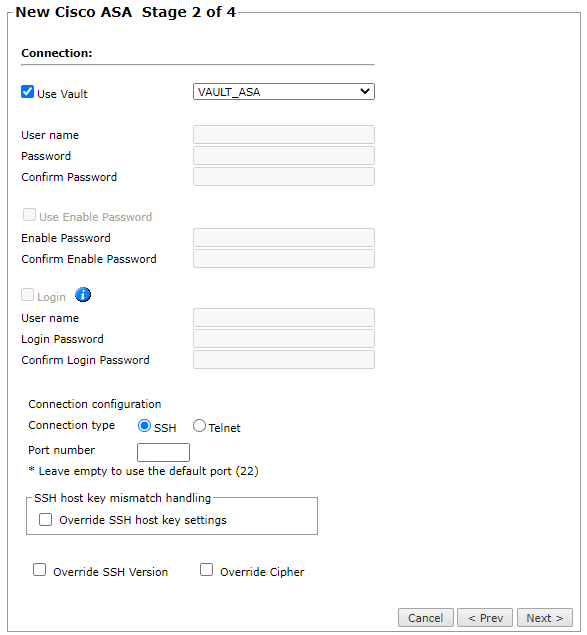587x635 pixels.
Task: Click the Confirm Login Password field
Action: coord(284,360)
